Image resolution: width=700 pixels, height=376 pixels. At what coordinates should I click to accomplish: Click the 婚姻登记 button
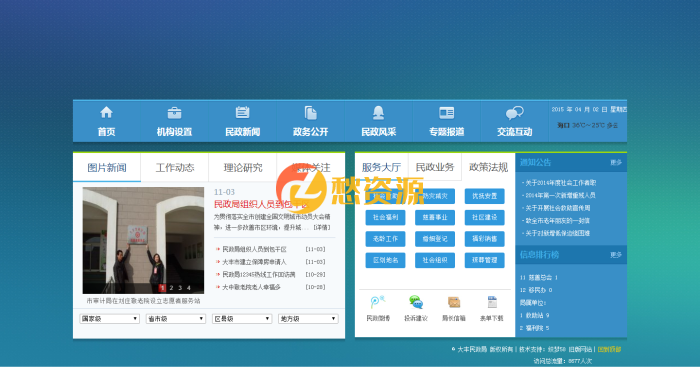(x=435, y=239)
